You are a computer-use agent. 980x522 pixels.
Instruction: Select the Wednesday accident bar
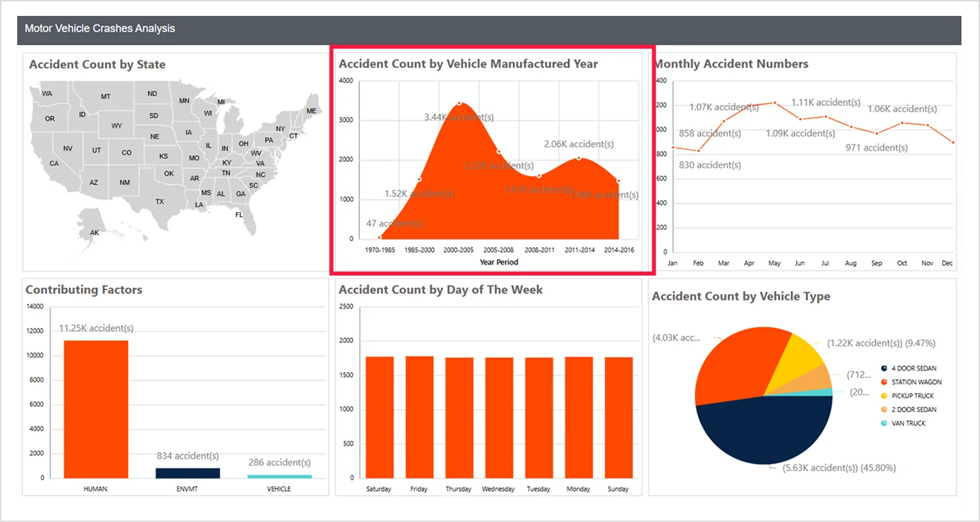click(499, 418)
